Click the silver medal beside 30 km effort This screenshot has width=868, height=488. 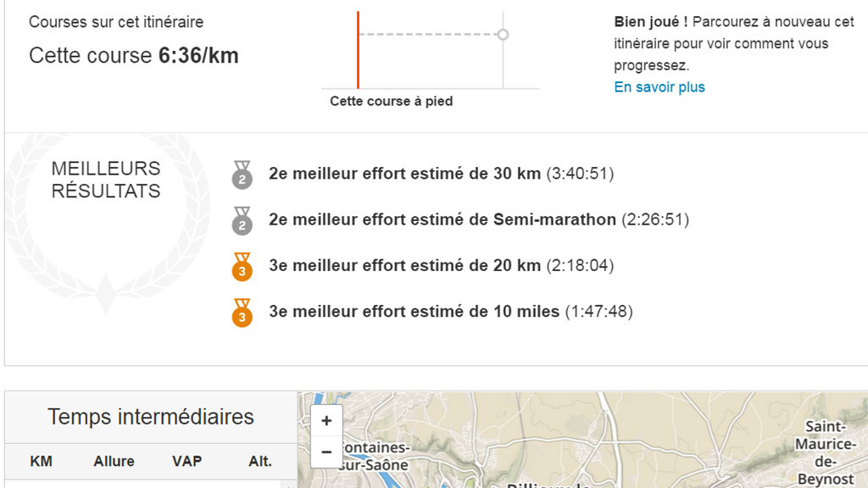coord(242,175)
